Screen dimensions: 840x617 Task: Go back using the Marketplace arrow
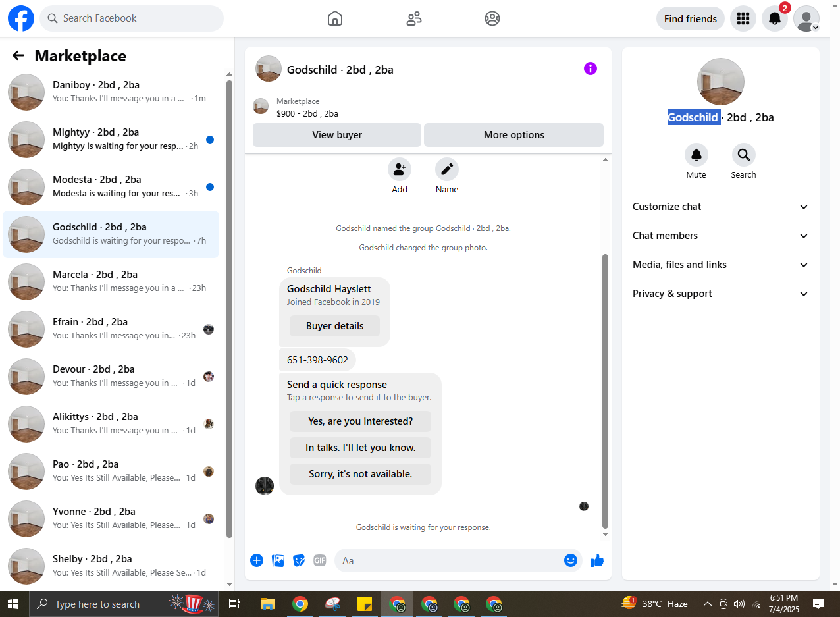pos(18,56)
